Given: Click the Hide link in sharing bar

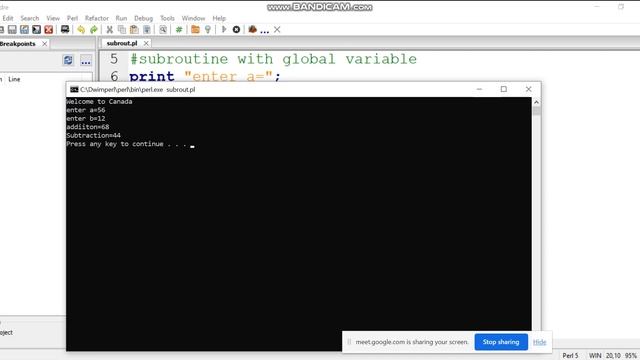Looking at the screenshot, I should [539, 342].
